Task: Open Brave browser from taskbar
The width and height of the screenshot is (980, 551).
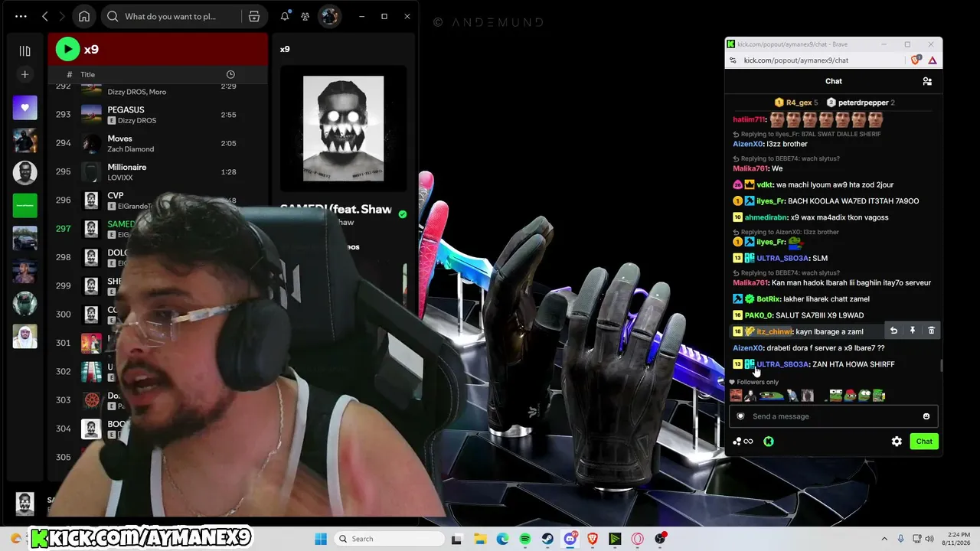Action: pyautogui.click(x=593, y=539)
